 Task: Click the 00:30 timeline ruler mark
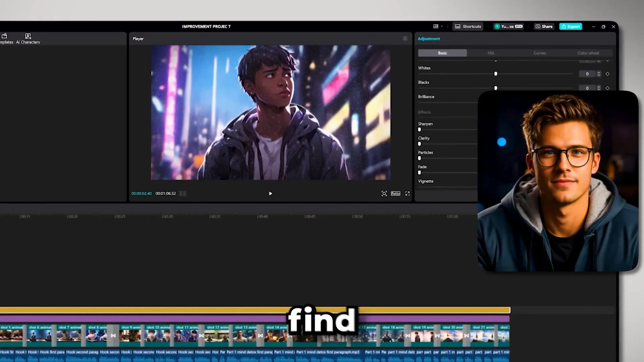point(167,217)
